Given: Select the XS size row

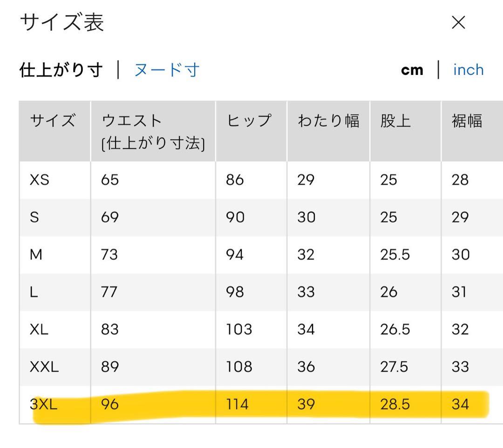Looking at the screenshot, I should (x=261, y=180).
